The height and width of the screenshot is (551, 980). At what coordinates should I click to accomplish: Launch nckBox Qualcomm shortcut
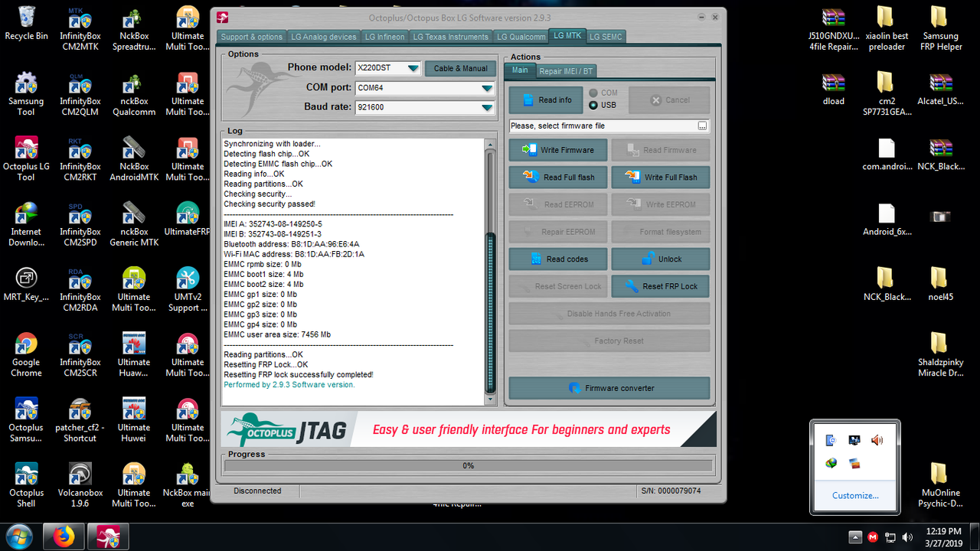(134, 95)
